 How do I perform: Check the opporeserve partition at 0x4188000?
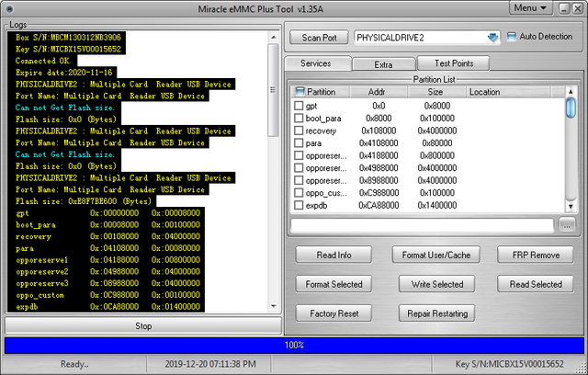pos(299,155)
